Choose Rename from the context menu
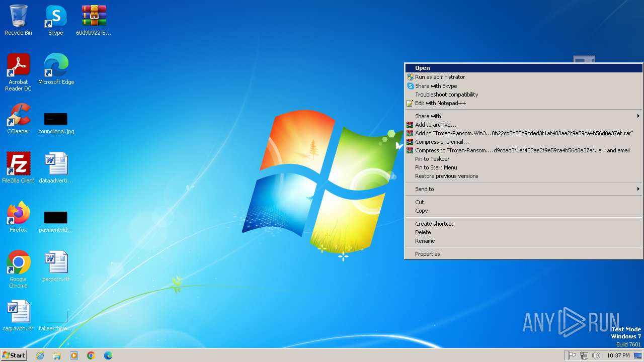 [524, 241]
